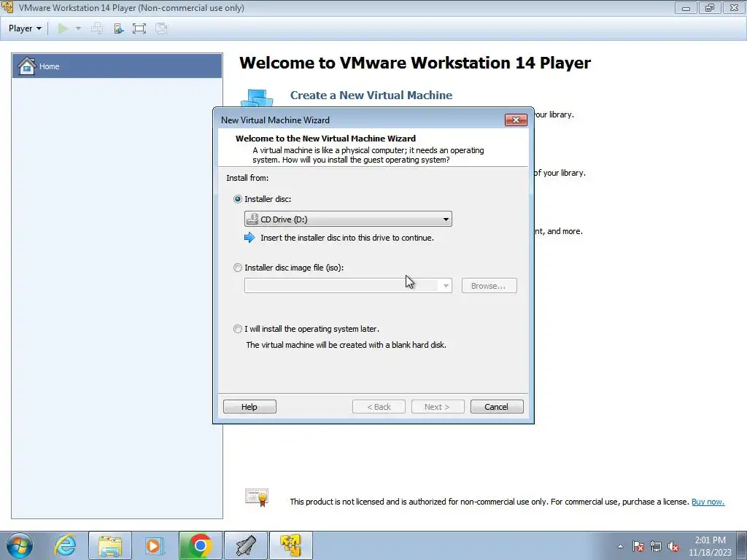Launch Internet Explorer from taskbar
Viewport: 747px width, 560px height.
[x=65, y=545]
